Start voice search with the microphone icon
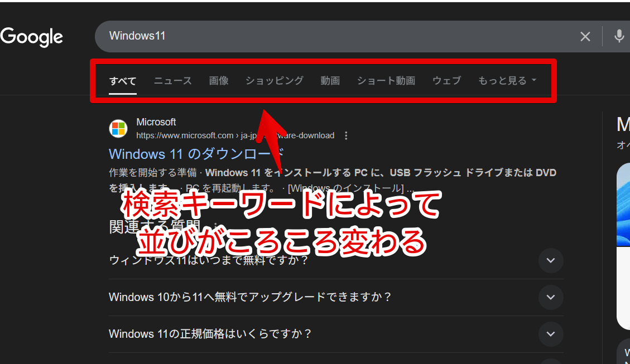630x364 pixels. tap(619, 37)
